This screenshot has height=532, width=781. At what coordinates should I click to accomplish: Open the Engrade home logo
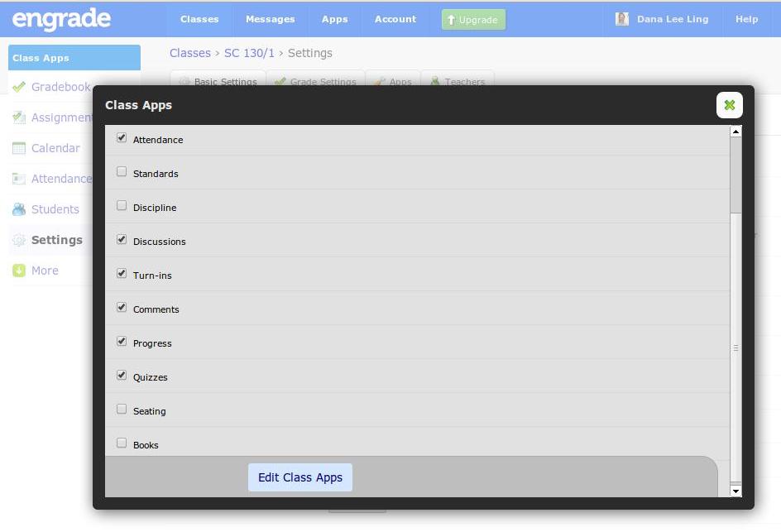click(x=61, y=19)
